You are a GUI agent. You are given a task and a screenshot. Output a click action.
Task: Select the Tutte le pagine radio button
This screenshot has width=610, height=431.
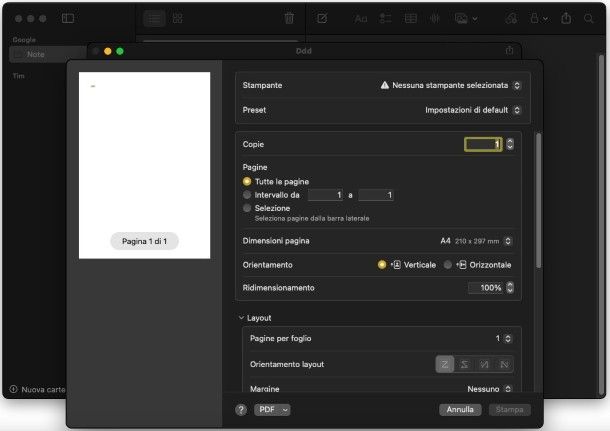[x=247, y=182]
